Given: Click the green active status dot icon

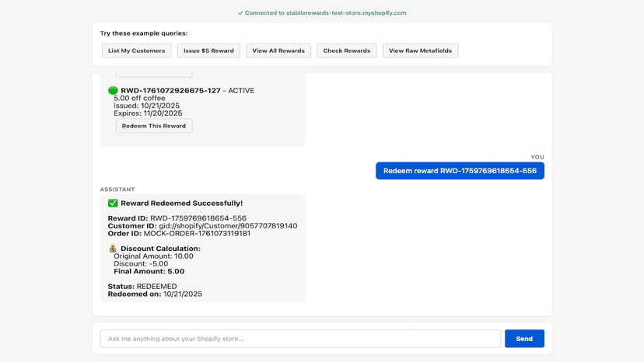Looking at the screenshot, I should pyautogui.click(x=113, y=90).
